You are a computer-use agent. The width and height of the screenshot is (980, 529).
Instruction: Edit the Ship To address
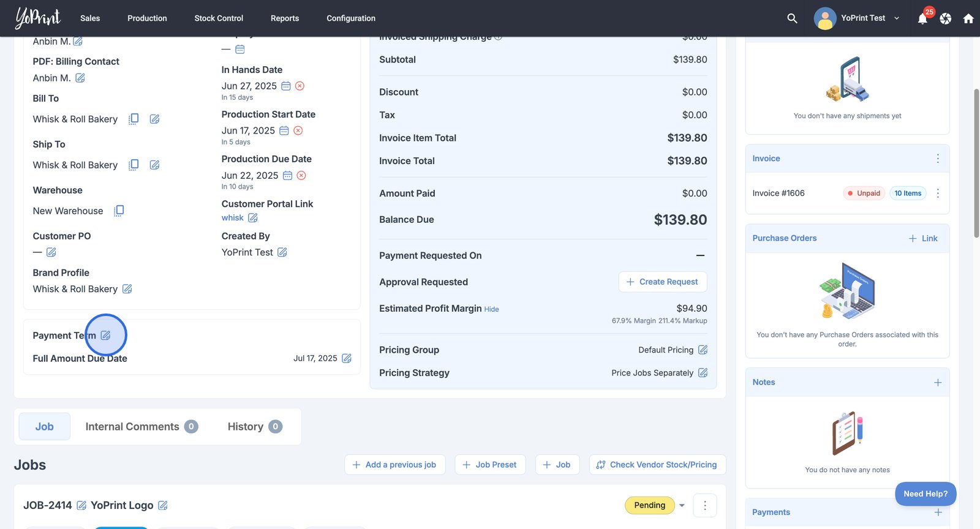pyautogui.click(x=154, y=165)
